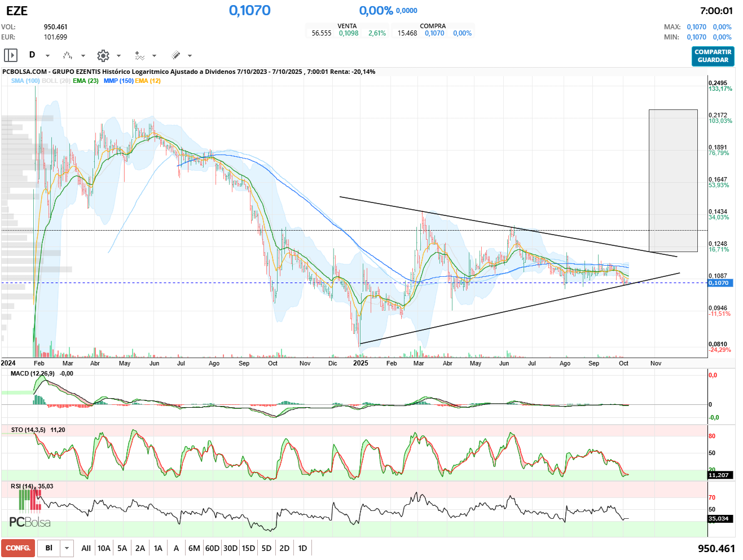Click the gray target zone rectangle

673,180
